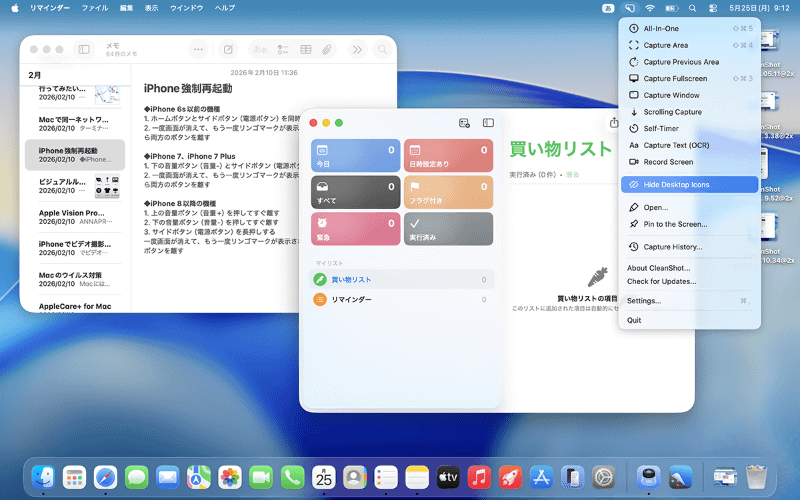Toggle Reminders sidebar panel icon
Viewport: 800px width, 500px height.
[x=488, y=123]
